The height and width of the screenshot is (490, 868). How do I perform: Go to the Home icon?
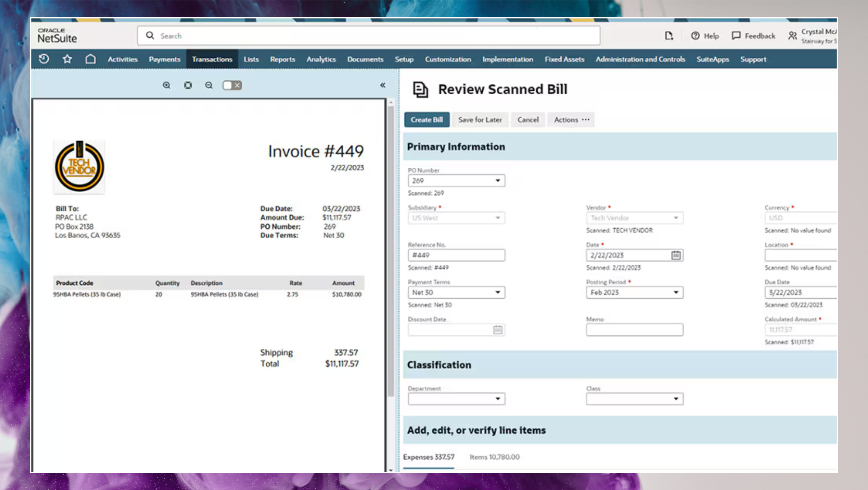(91, 59)
